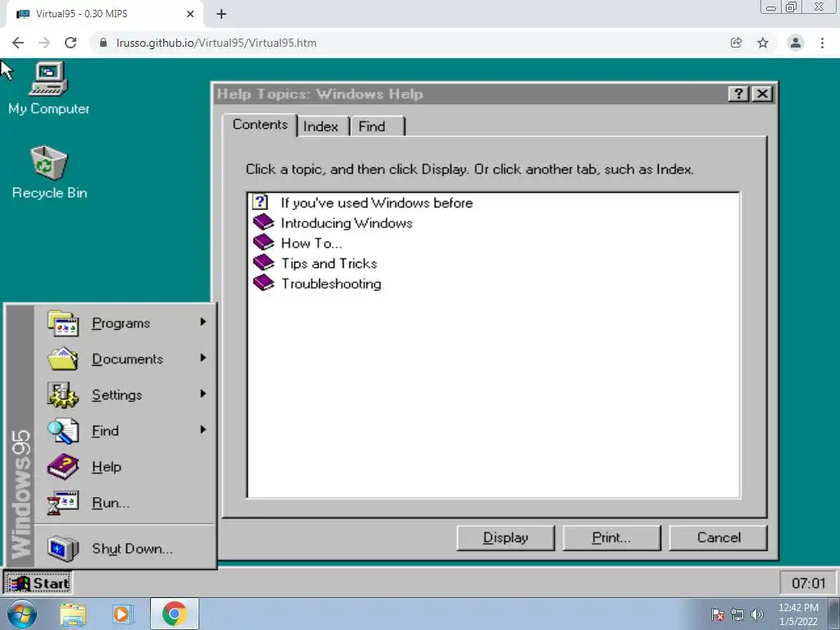Viewport: 840px width, 630px height.
Task: Open File Explorer from the Windows 7 taskbar
Action: [73, 614]
